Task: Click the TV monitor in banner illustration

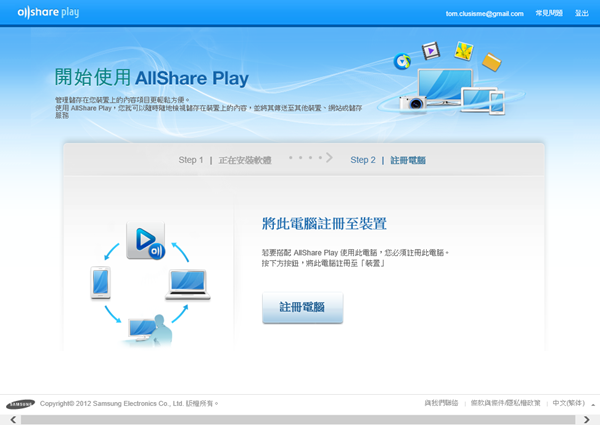Action: [445, 87]
